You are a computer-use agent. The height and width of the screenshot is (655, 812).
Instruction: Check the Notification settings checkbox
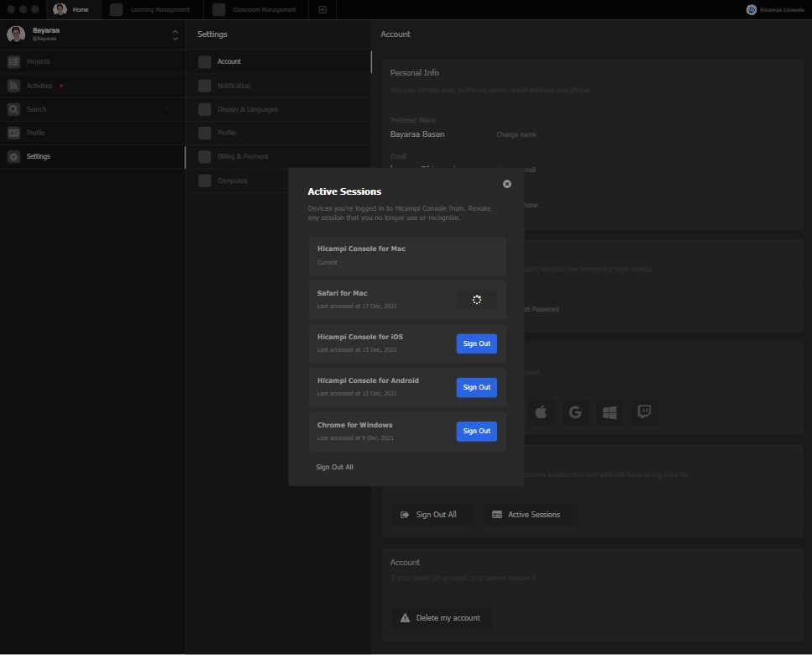tap(204, 85)
